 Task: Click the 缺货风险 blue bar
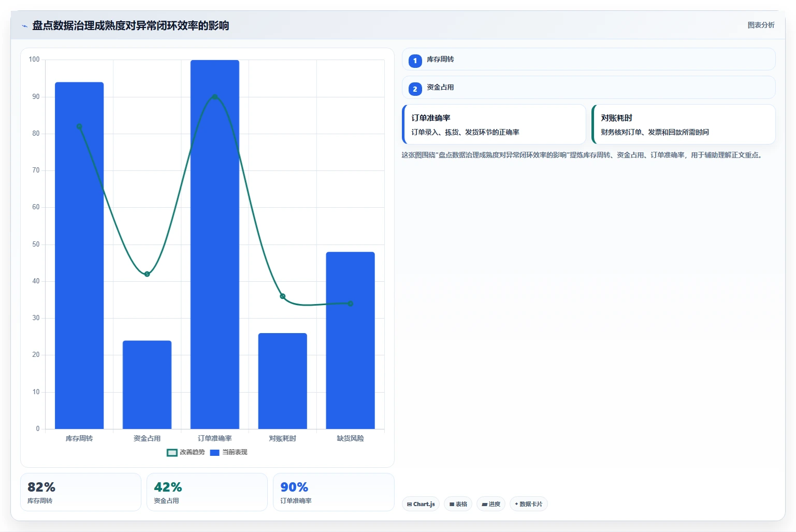click(350, 340)
